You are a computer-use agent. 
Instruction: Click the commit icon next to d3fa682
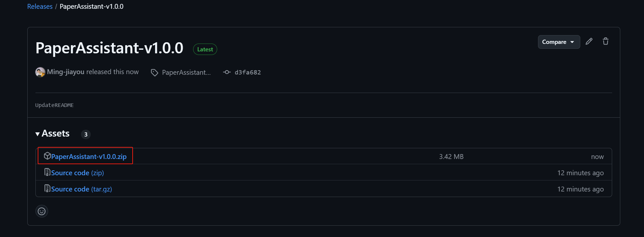click(227, 72)
